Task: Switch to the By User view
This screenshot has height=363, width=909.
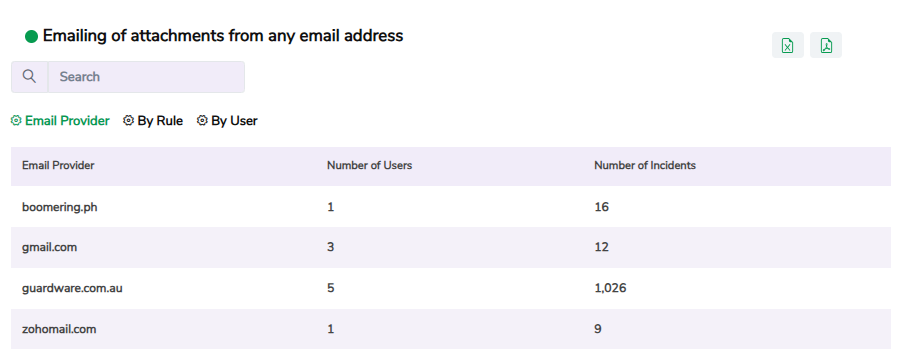Action: click(x=234, y=121)
